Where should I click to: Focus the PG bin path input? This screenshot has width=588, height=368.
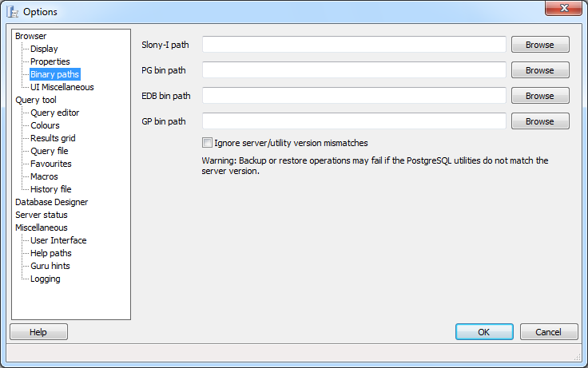(354, 70)
